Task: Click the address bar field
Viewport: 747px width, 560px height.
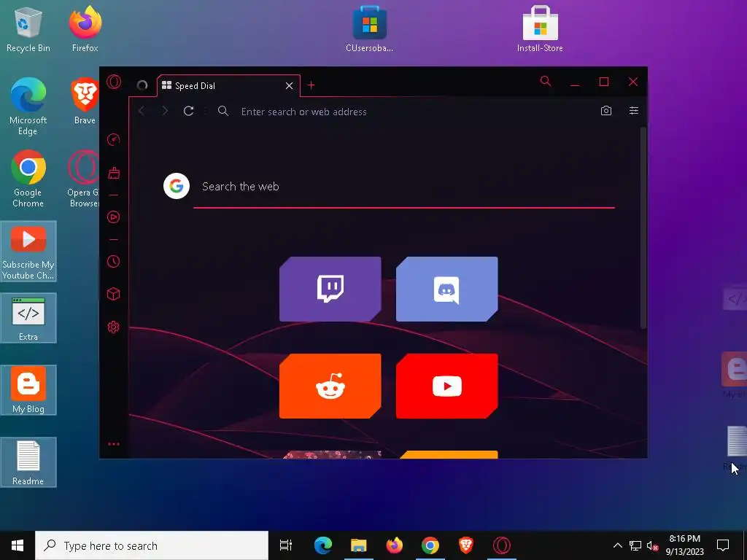Action: point(405,112)
